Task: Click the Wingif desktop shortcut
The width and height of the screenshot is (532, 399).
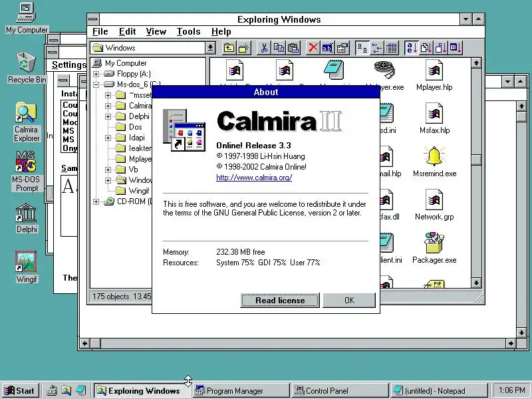Action: click(27, 267)
